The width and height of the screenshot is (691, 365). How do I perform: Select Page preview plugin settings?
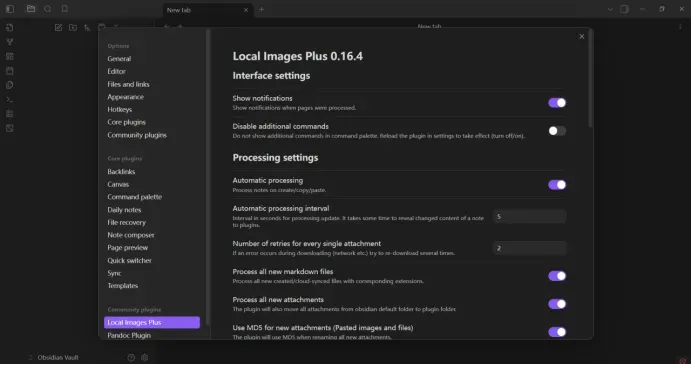pos(128,248)
